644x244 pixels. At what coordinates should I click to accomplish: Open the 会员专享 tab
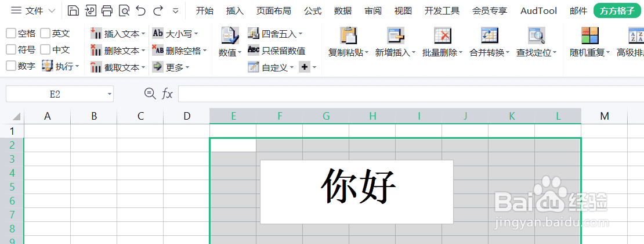[490, 11]
